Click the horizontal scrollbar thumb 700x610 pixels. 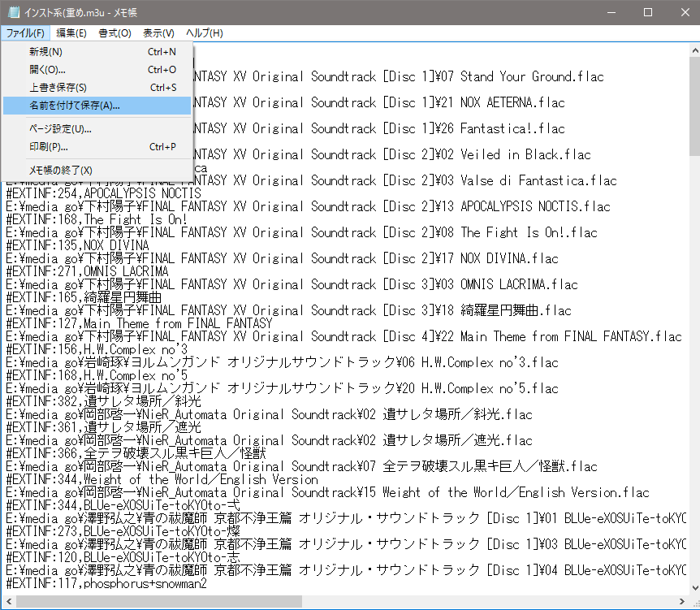(x=159, y=602)
